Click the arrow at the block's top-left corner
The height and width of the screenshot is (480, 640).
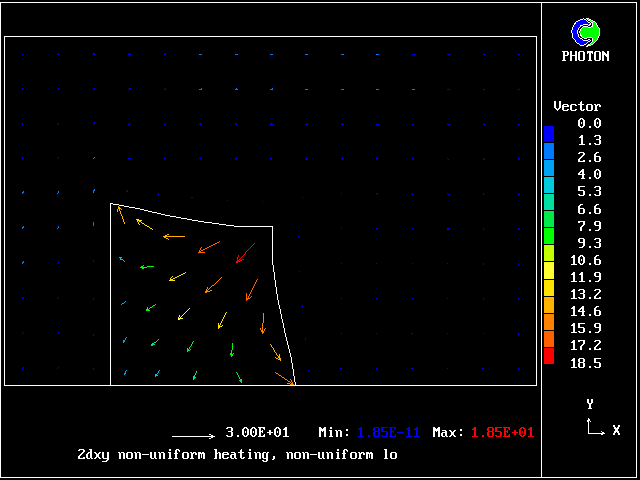[121, 214]
